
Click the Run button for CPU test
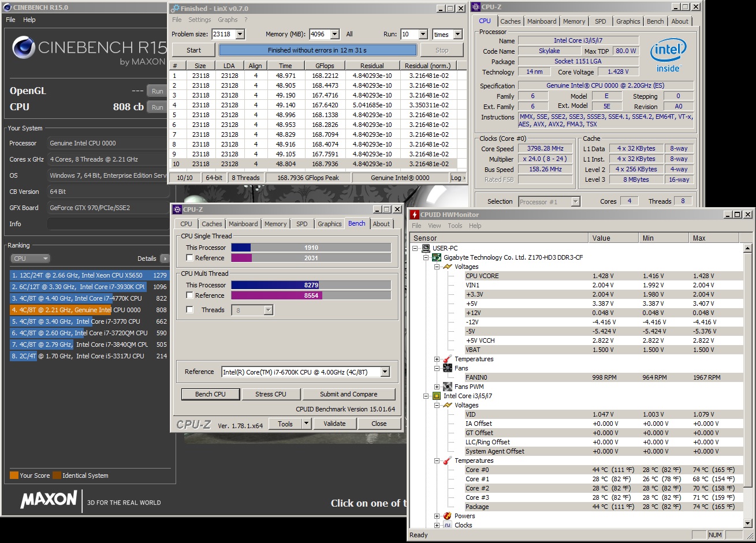[157, 107]
